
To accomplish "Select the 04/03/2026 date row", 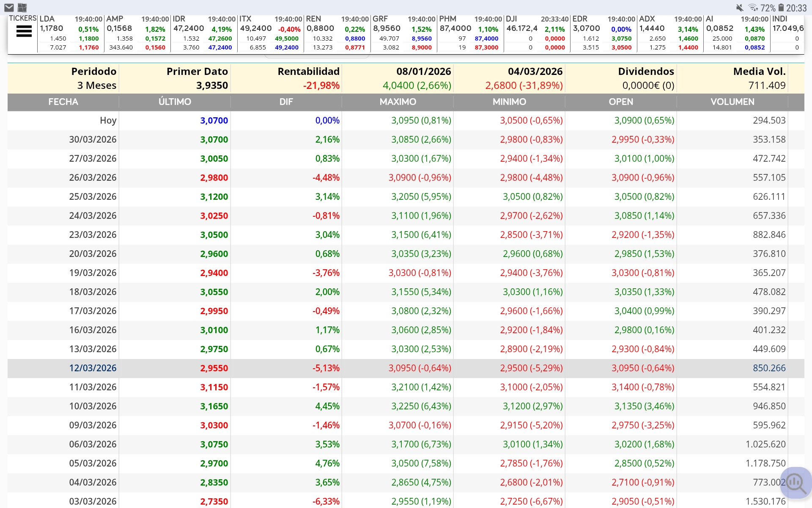I will coord(406,483).
